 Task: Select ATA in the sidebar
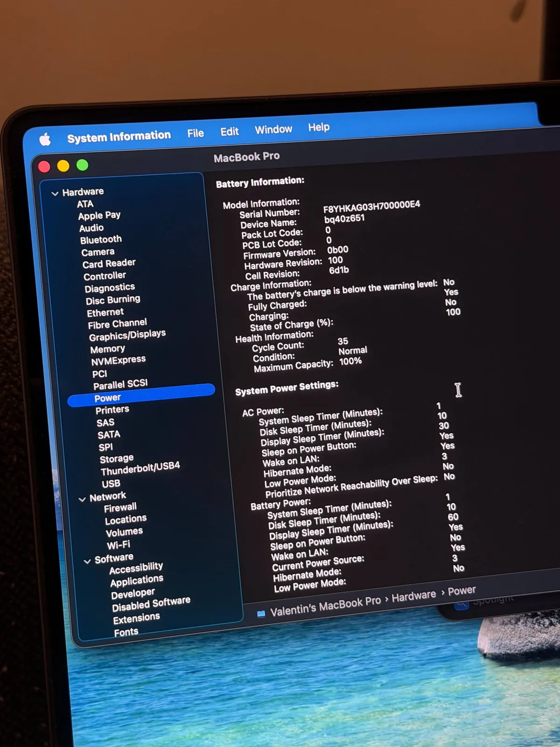pos(85,204)
